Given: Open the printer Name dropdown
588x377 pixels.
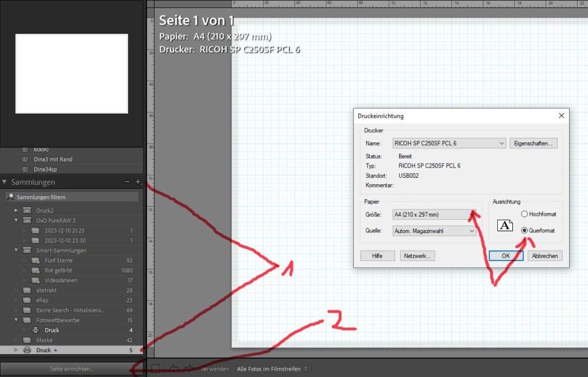Looking at the screenshot, I should click(449, 143).
